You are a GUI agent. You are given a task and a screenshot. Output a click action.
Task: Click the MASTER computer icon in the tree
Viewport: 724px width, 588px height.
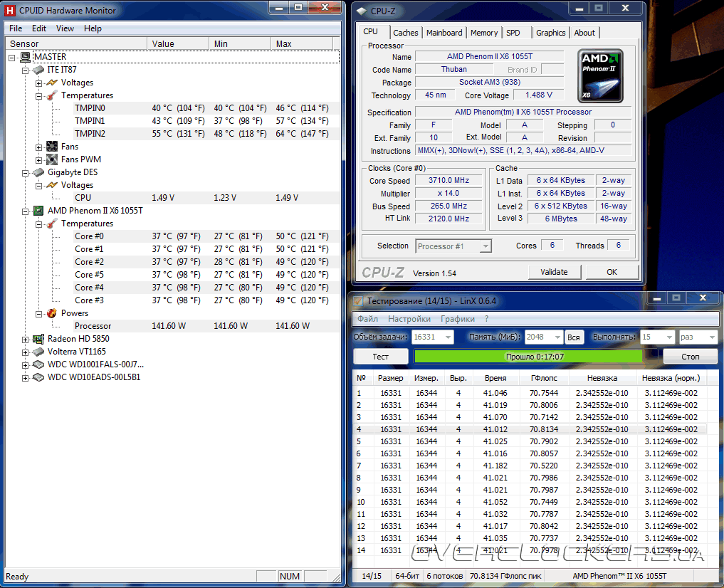coord(26,57)
